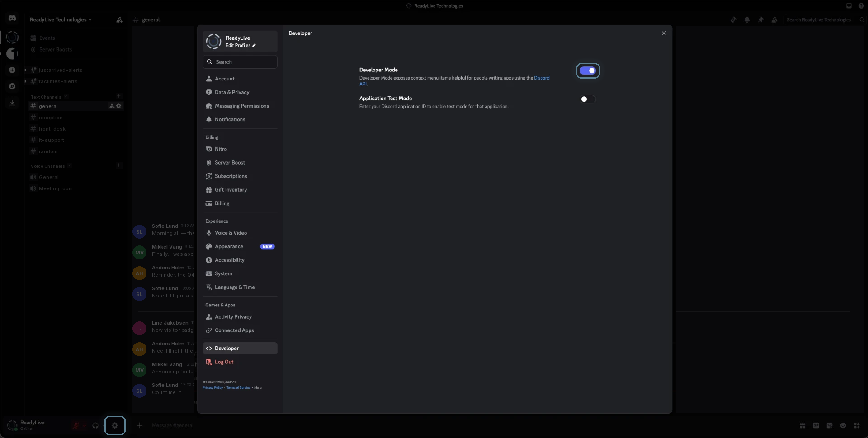The height and width of the screenshot is (438, 868).
Task: Open the Account settings tab
Action: [240, 79]
